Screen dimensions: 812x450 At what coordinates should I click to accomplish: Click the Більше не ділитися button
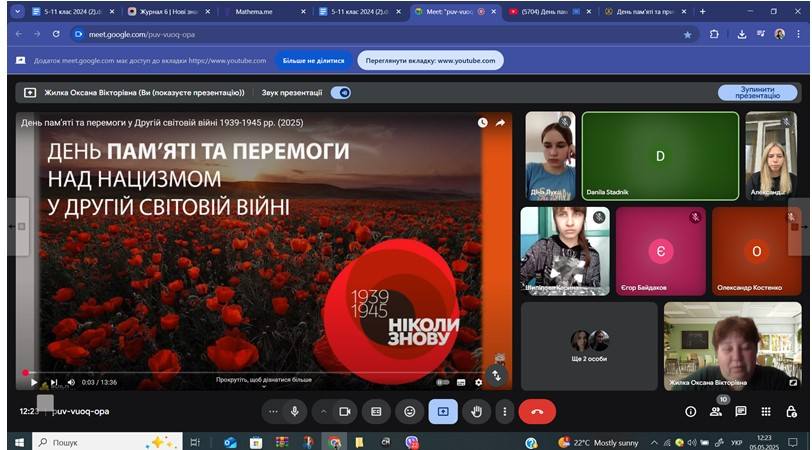point(310,60)
